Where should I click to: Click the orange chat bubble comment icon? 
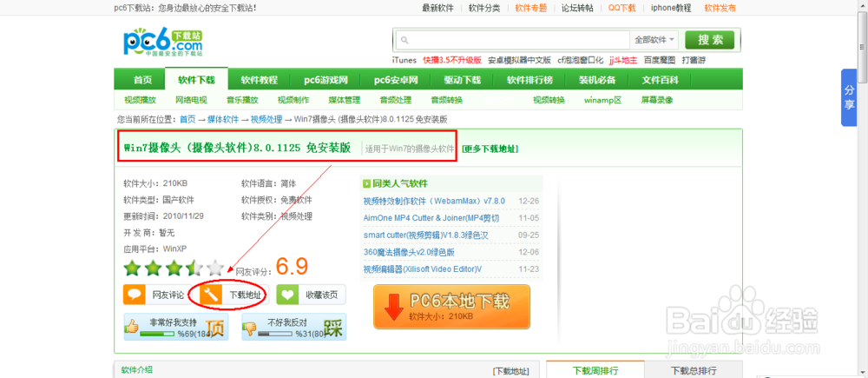click(134, 295)
